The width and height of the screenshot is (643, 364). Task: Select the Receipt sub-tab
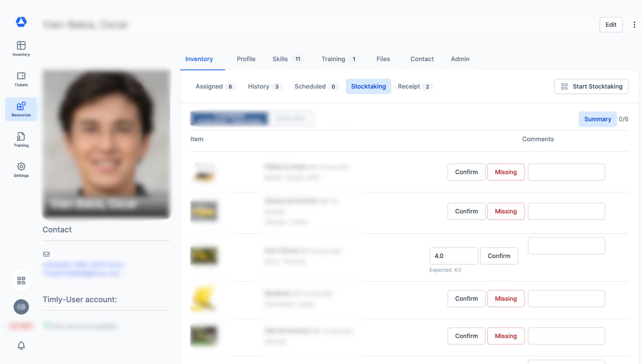(x=415, y=86)
